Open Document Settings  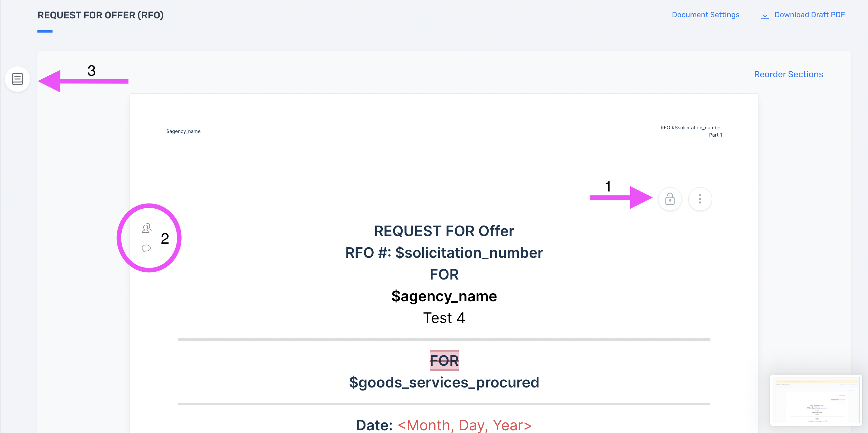click(x=705, y=15)
